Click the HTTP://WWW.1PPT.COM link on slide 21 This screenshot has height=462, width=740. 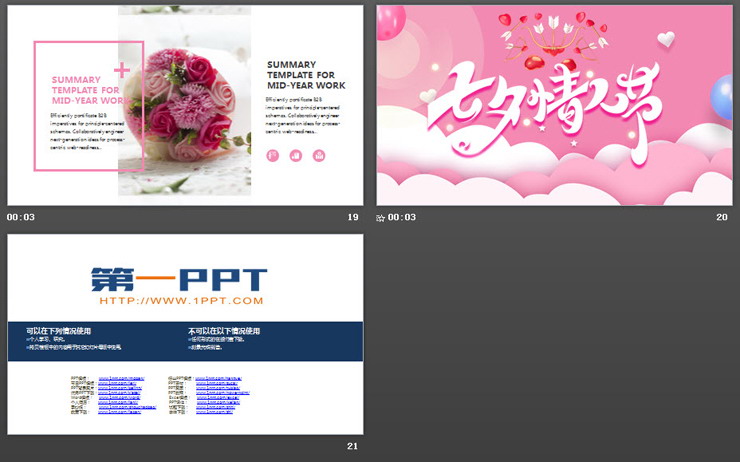click(181, 301)
